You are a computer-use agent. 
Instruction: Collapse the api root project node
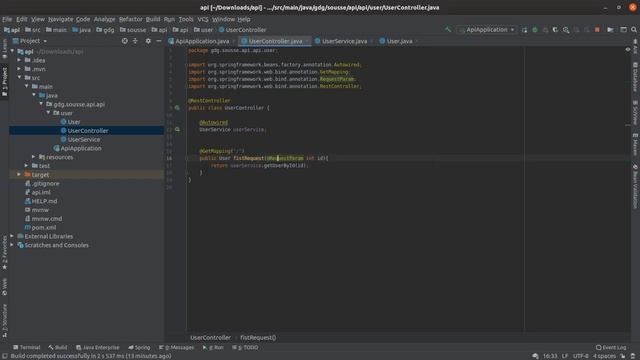tap(12, 51)
